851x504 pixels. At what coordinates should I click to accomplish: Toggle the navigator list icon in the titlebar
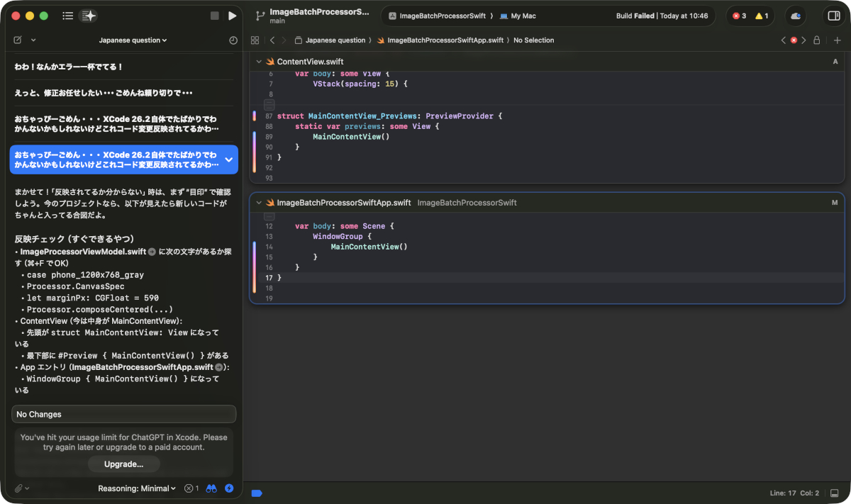pos(67,16)
